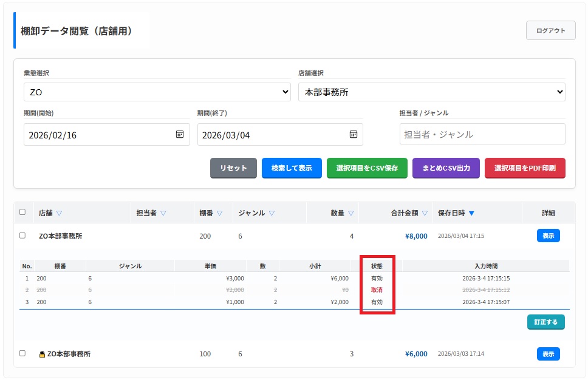
Task: Click lock icon on second ZO本部事務所 row
Action: pos(42,354)
